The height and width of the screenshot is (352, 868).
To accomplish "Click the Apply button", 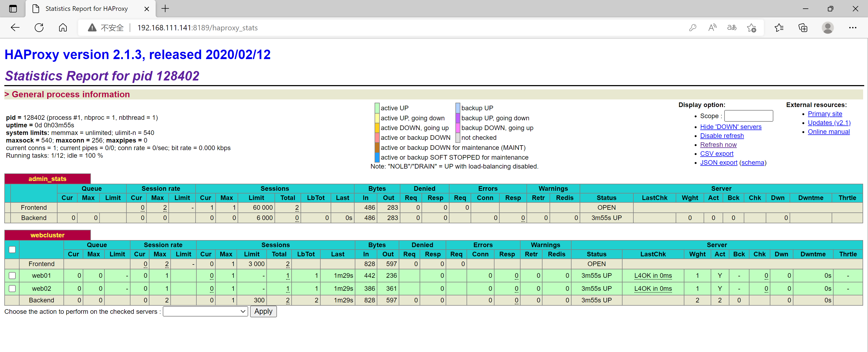I will (263, 311).
